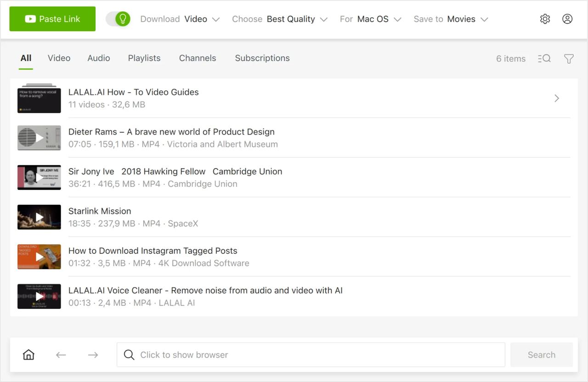Click the Starlink Mission video thumbnail
This screenshot has width=588, height=382.
click(x=39, y=217)
